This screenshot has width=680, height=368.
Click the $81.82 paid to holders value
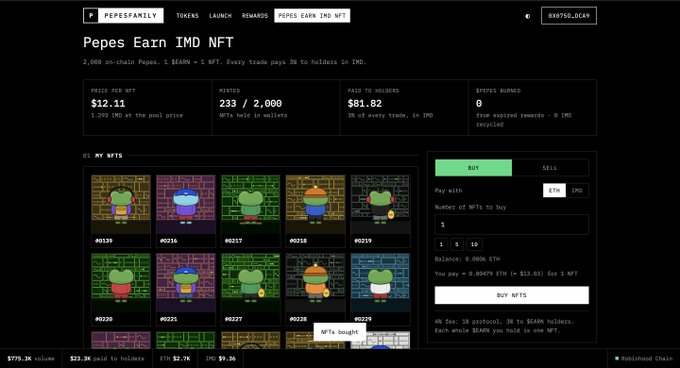tap(365, 104)
